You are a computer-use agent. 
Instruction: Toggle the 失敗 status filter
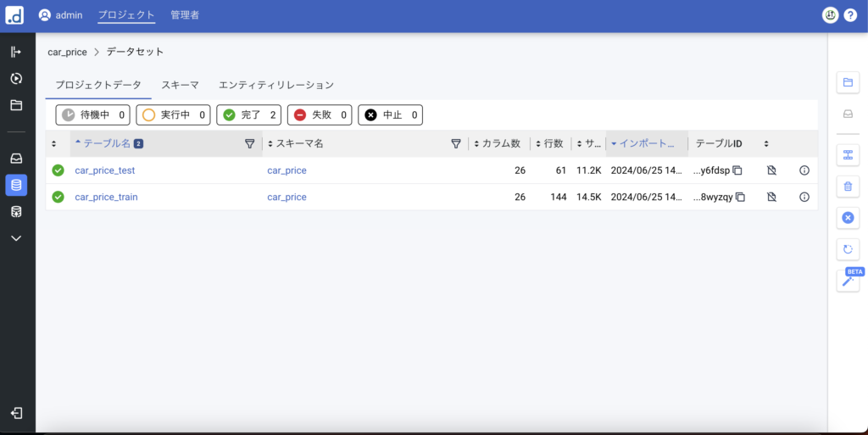pos(320,114)
